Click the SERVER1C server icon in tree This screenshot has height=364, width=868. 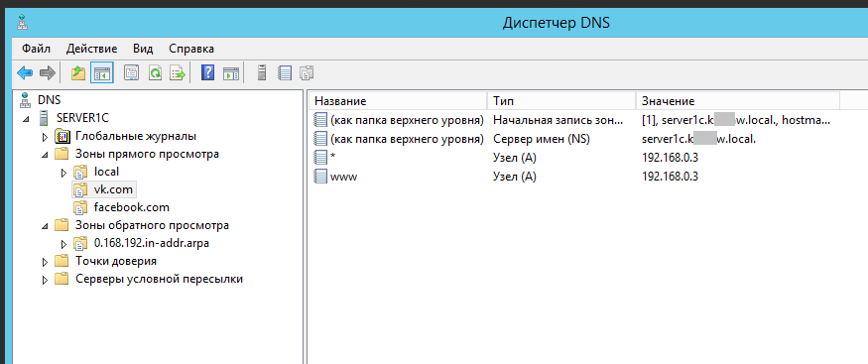pyautogui.click(x=45, y=118)
